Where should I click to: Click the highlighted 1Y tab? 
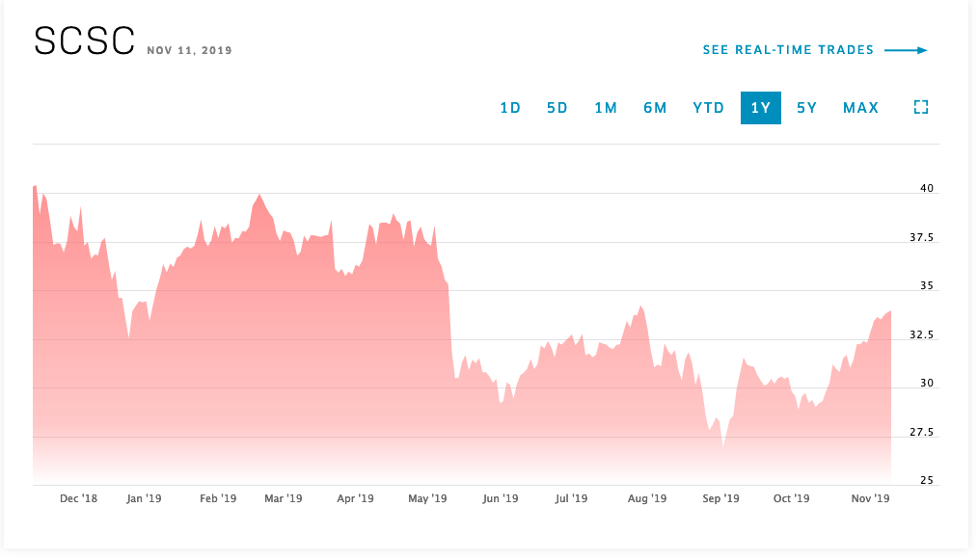pyautogui.click(x=761, y=107)
